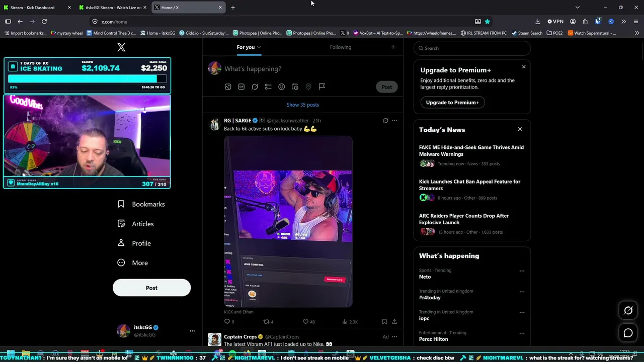Click the X Search box
This screenshot has width=644, height=362.
[472, 48]
